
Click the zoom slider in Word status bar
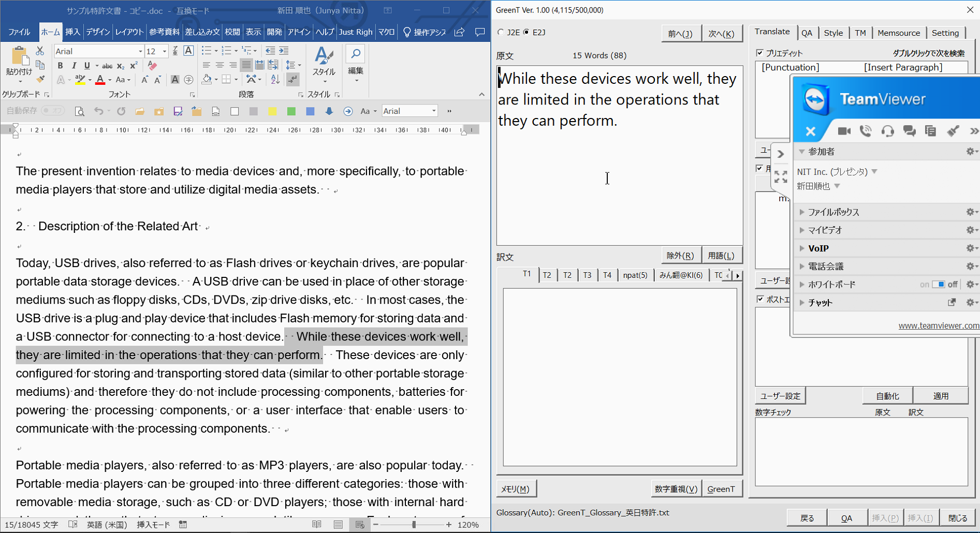click(414, 525)
